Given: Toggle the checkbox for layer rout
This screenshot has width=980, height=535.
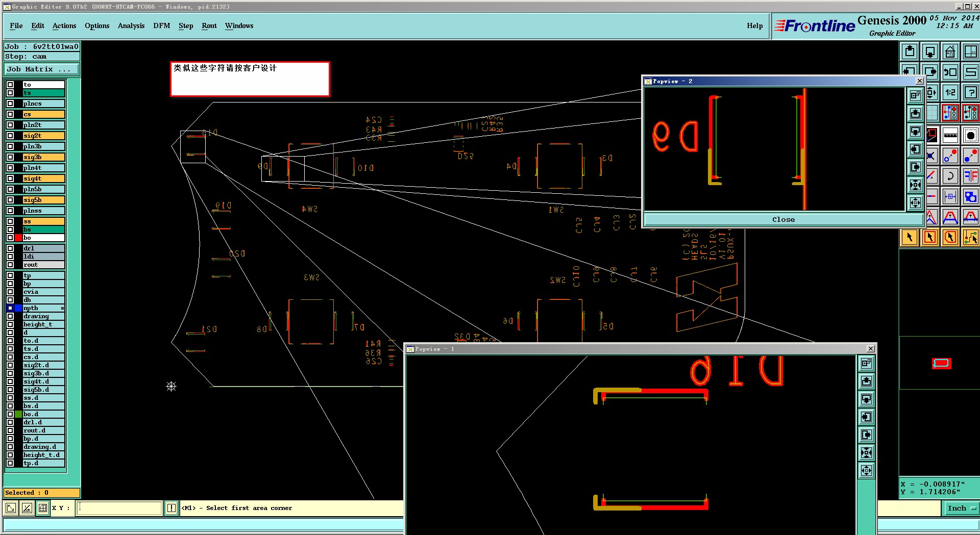Looking at the screenshot, I should coord(10,265).
